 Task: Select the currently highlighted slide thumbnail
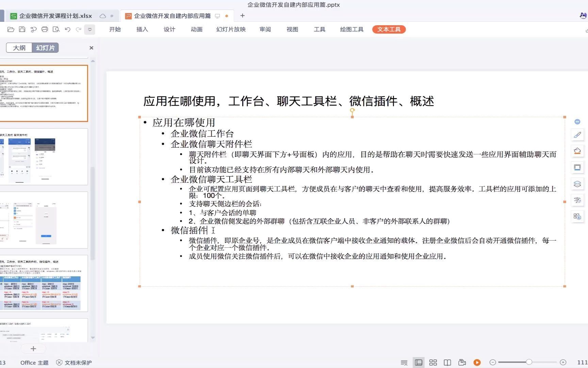(44, 93)
